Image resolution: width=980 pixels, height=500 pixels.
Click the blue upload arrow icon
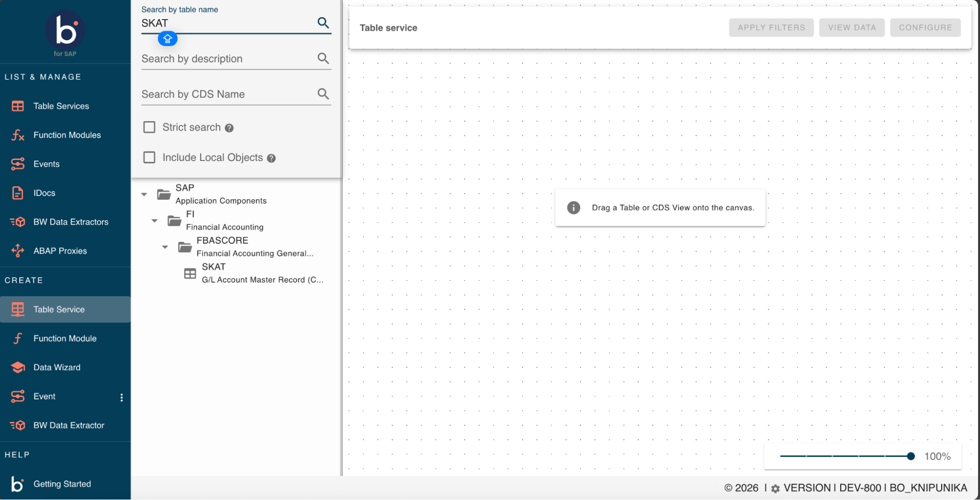pyautogui.click(x=168, y=39)
